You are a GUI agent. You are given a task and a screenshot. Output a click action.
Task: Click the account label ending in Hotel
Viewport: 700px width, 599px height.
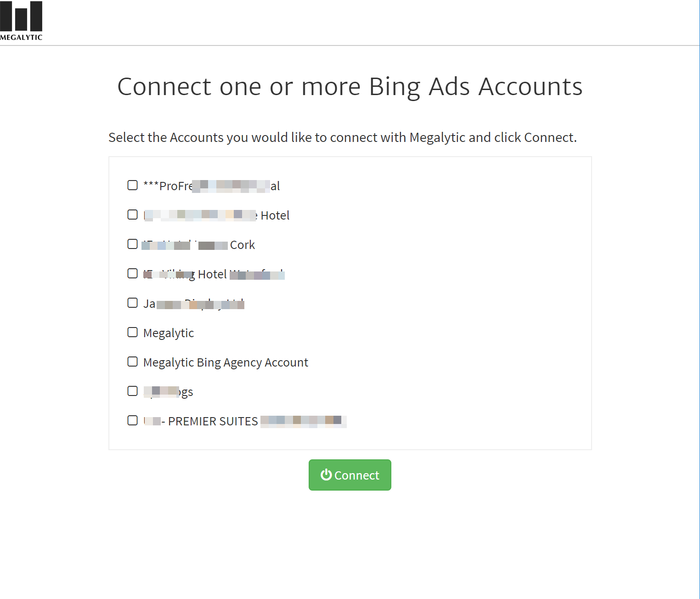click(216, 215)
